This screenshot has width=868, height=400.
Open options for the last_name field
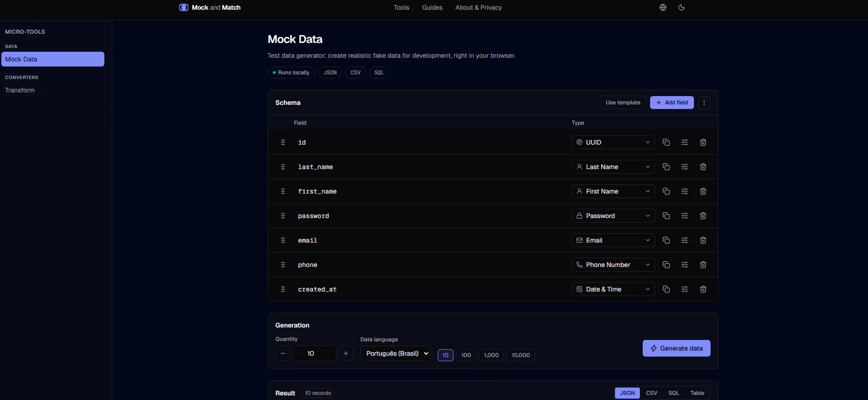coord(684,167)
